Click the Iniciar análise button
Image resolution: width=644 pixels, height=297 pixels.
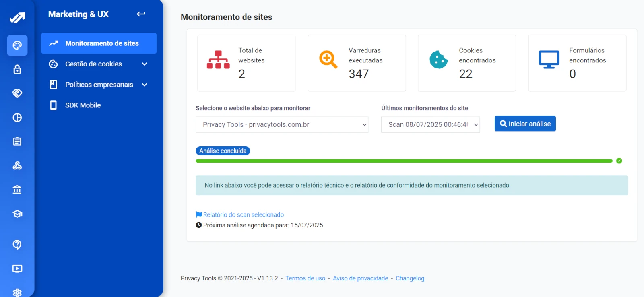[x=525, y=124]
